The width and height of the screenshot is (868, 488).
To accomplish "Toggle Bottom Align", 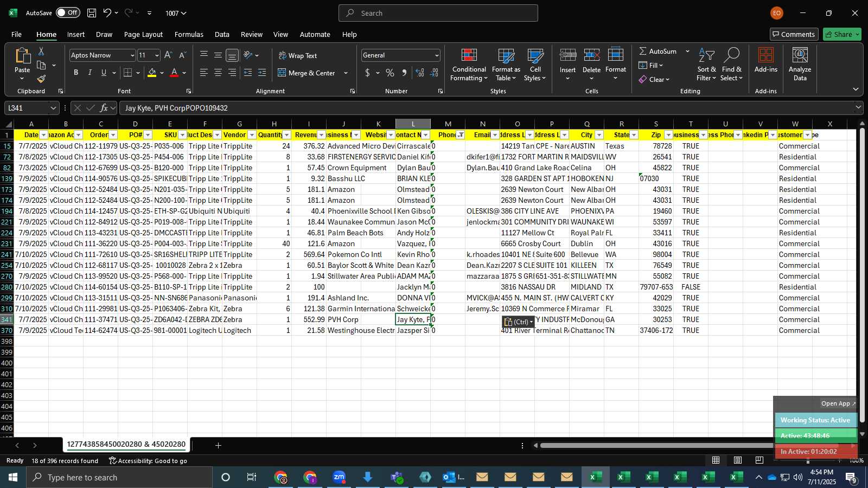I will coord(232,55).
